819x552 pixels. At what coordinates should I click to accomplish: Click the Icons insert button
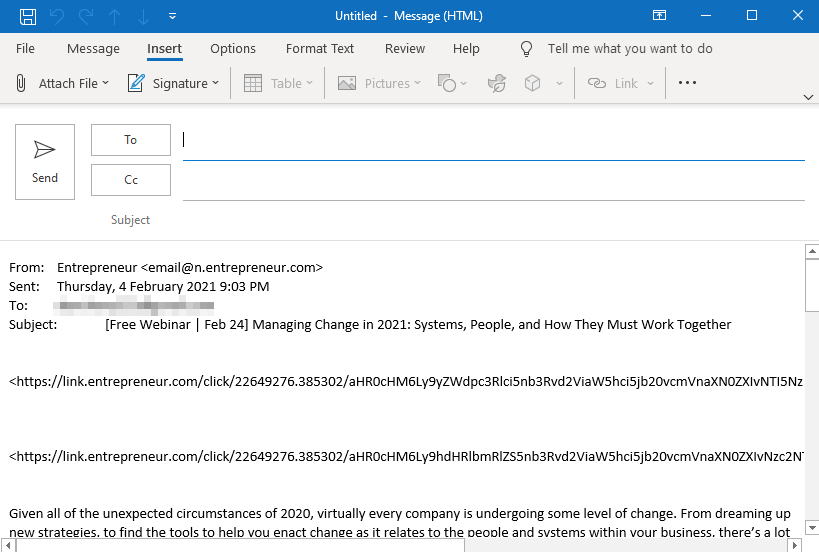pyautogui.click(x=497, y=83)
